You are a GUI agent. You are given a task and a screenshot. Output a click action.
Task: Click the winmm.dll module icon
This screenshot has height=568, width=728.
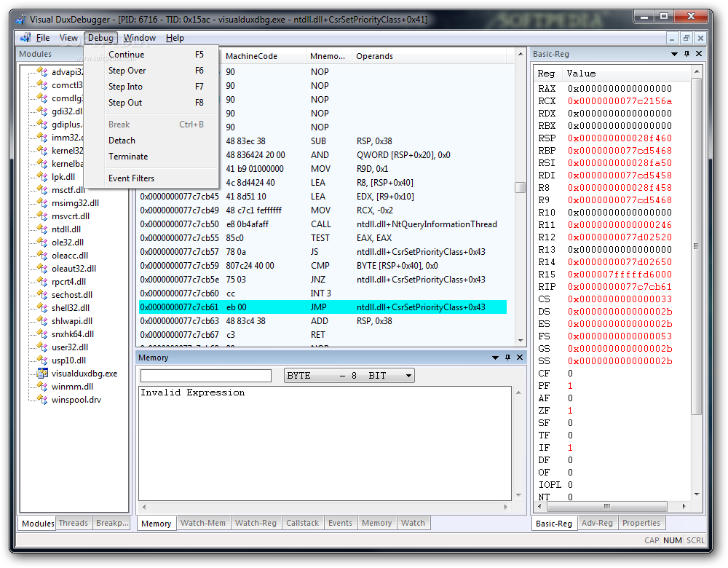click(x=42, y=387)
